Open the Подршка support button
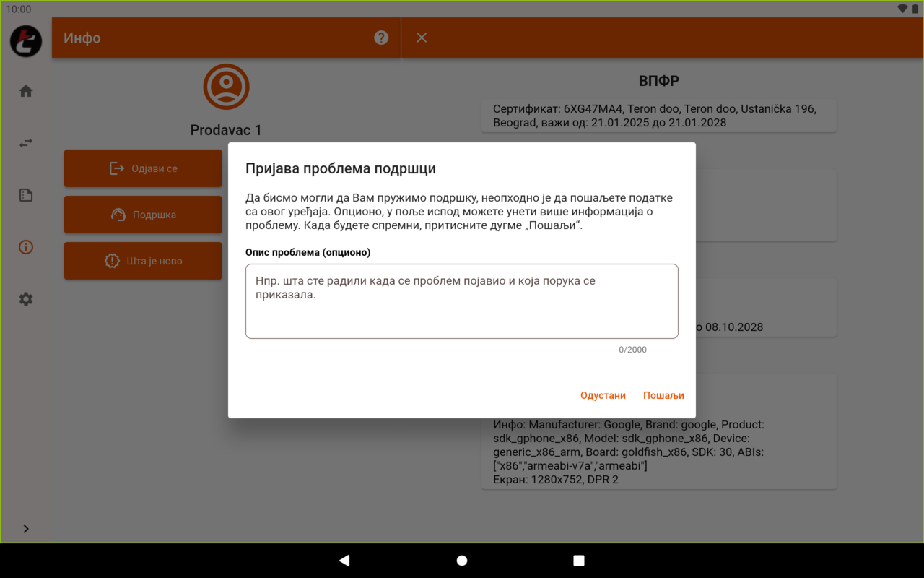The height and width of the screenshot is (578, 924). click(143, 215)
